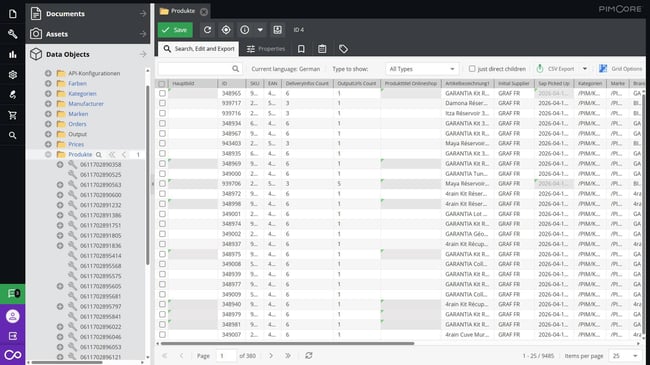This screenshot has width=650, height=365.
Task: Expand the Documents panel arrow
Action: point(143,14)
